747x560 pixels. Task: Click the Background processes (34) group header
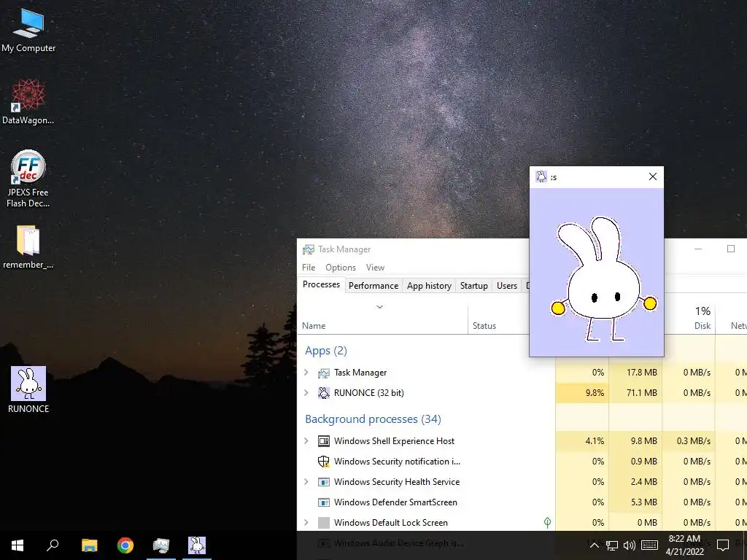[373, 419]
